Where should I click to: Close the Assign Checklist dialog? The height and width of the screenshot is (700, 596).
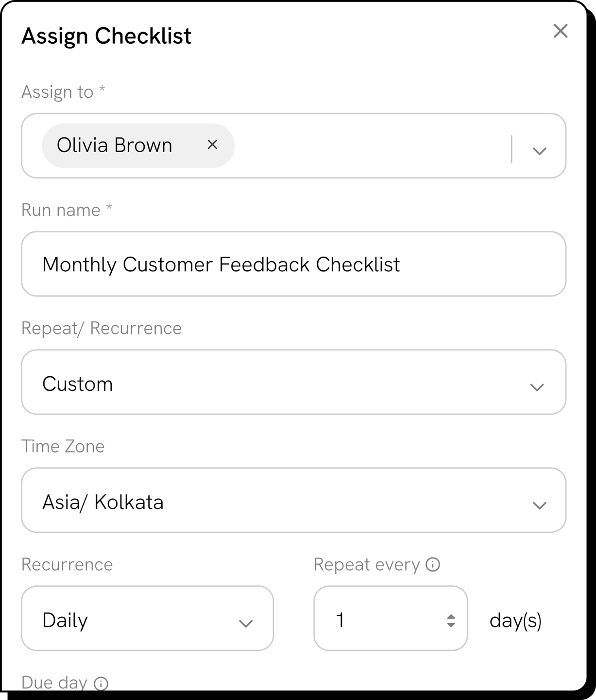[560, 31]
